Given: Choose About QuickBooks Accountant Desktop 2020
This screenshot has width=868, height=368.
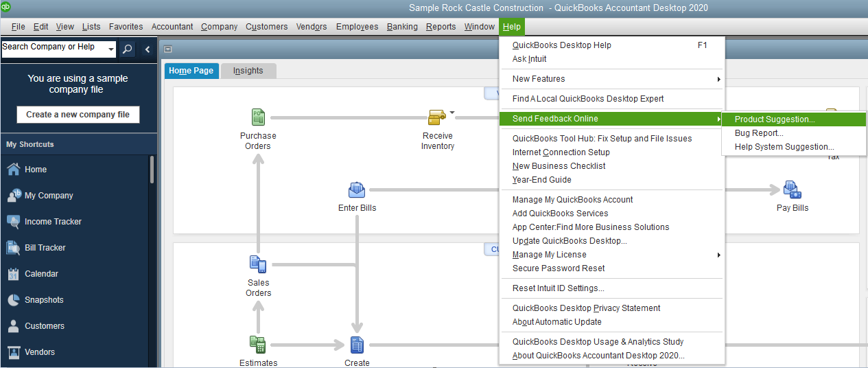Looking at the screenshot, I should click(612, 356).
